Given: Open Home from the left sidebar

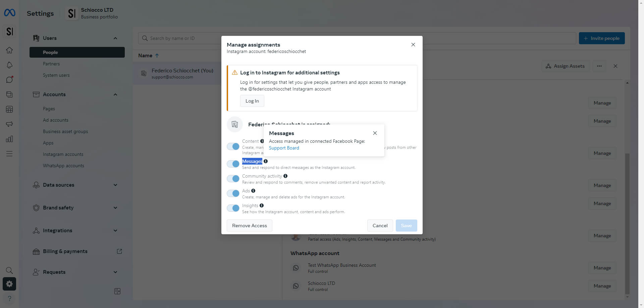Looking at the screenshot, I should coord(9,50).
